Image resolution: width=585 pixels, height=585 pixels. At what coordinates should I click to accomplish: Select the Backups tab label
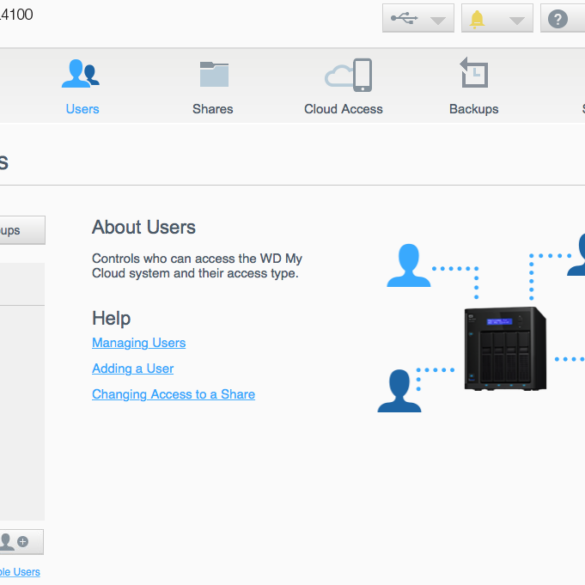474,109
